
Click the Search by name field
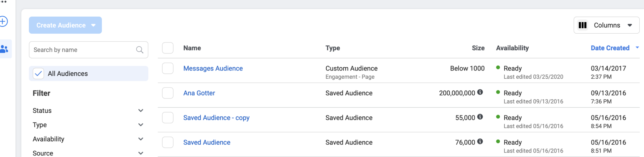(88, 50)
